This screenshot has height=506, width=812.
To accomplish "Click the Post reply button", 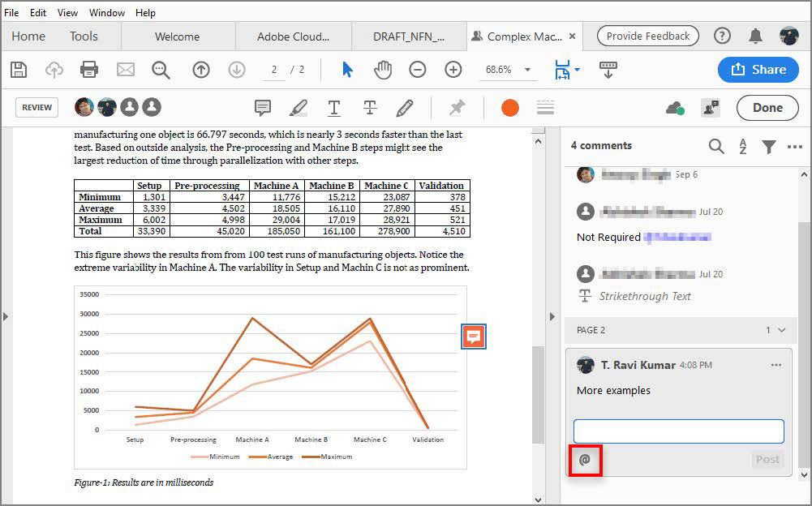I will click(767, 460).
